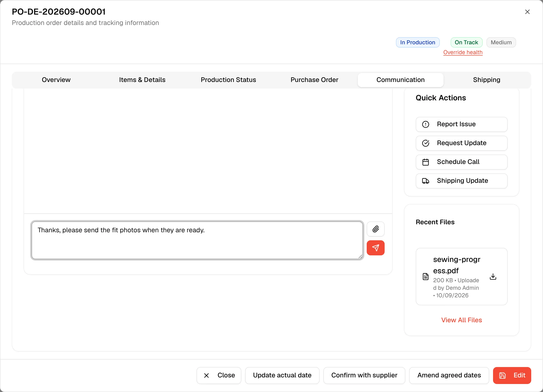Click the paperclip attach file icon
Image resolution: width=543 pixels, height=392 pixels.
(375, 229)
